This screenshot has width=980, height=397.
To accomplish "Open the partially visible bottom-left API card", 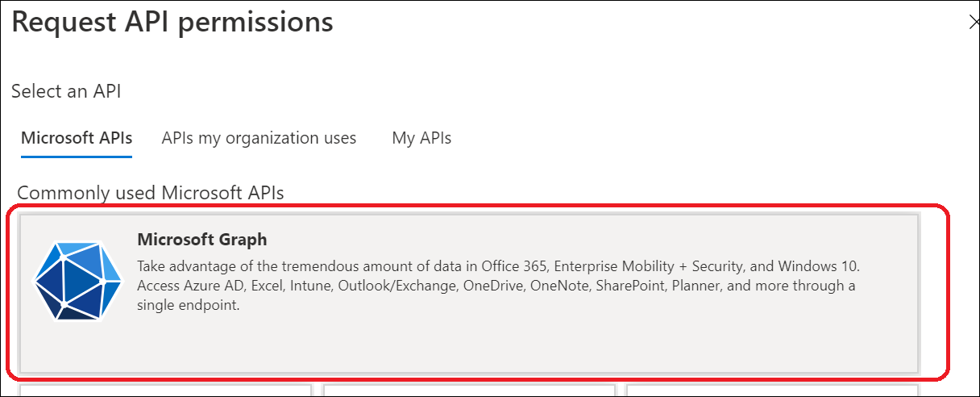I will coord(165,391).
